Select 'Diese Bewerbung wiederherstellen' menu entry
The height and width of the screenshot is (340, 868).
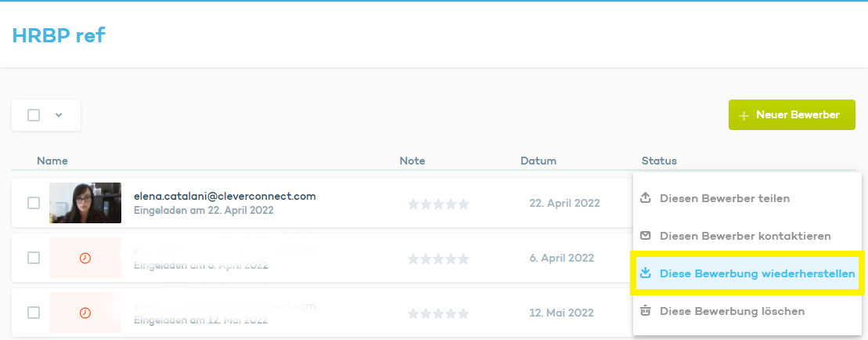pyautogui.click(x=757, y=273)
